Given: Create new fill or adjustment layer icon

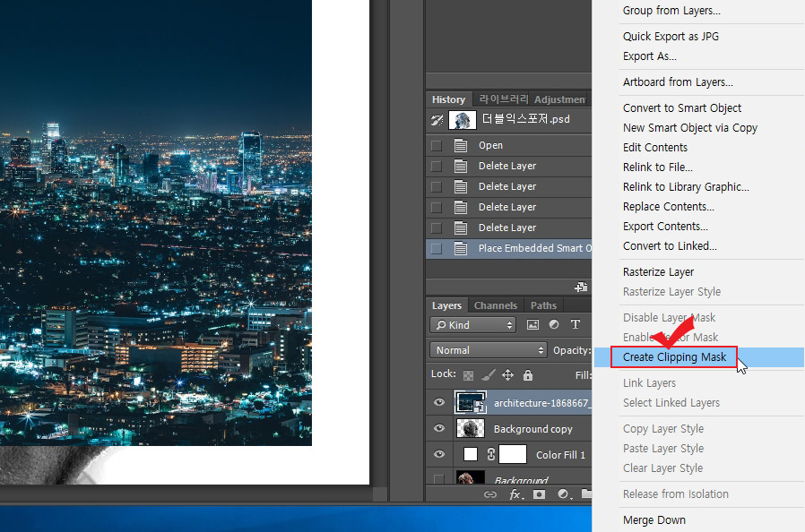Looking at the screenshot, I should [x=564, y=494].
